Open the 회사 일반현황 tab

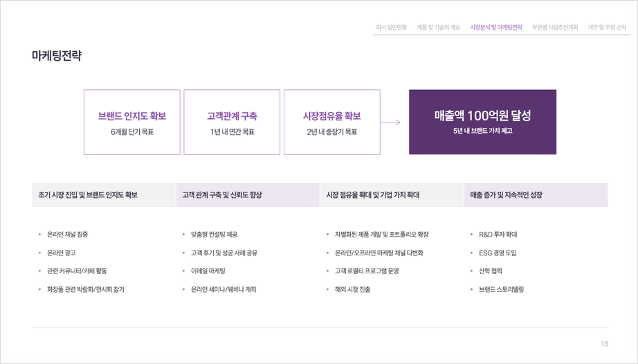click(x=391, y=27)
